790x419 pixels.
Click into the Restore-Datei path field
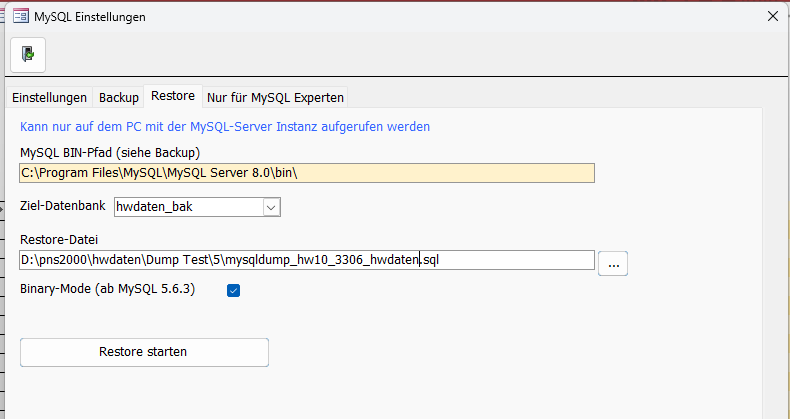pos(307,260)
